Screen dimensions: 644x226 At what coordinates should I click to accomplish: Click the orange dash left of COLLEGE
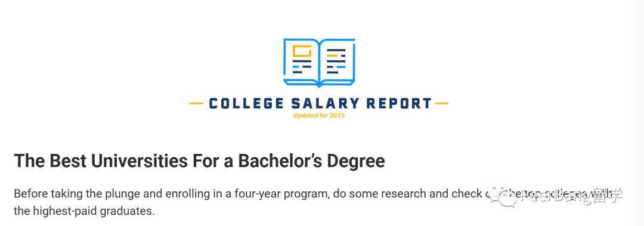coord(196,104)
